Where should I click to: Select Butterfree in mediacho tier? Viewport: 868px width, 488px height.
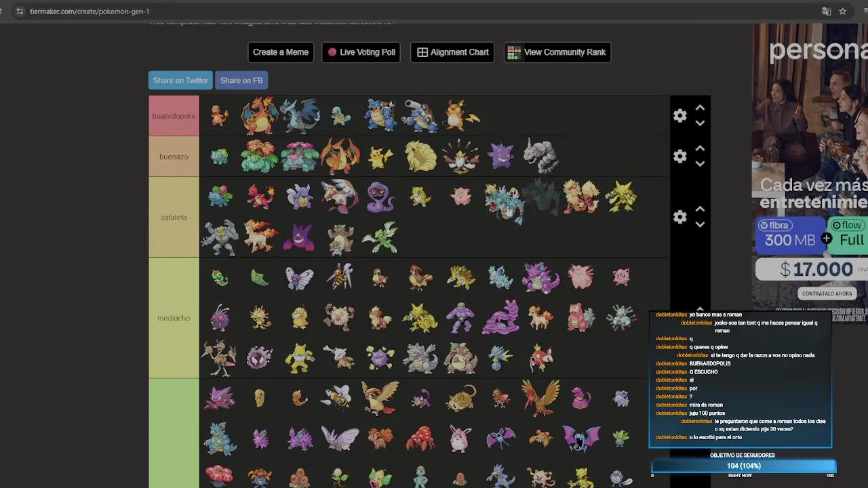(300, 278)
